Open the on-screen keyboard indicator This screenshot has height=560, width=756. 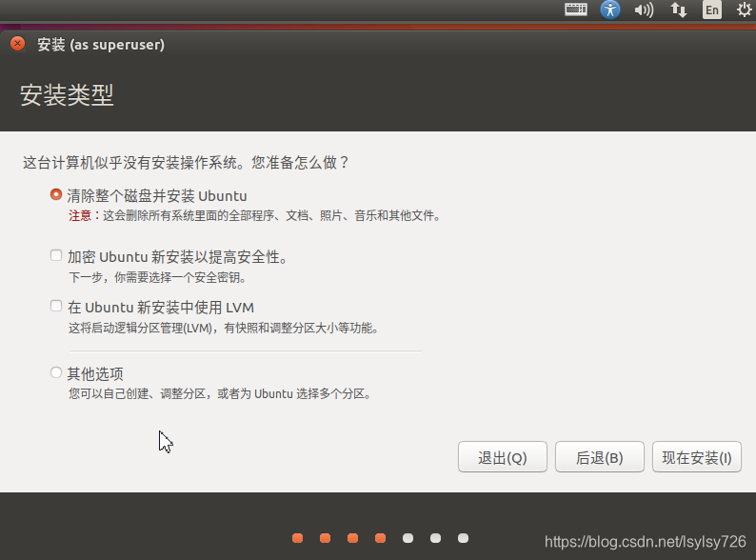576,10
